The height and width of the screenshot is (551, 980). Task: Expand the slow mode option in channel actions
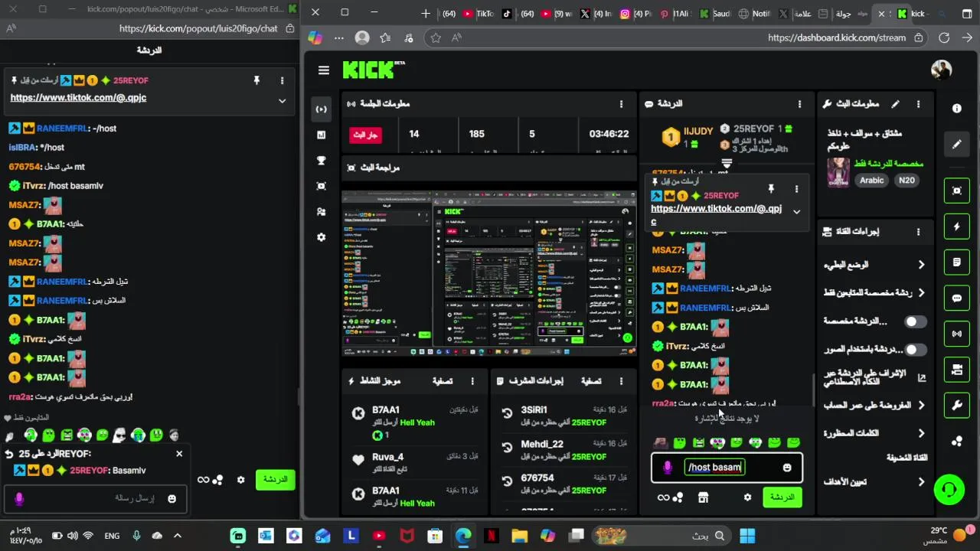pos(921,265)
